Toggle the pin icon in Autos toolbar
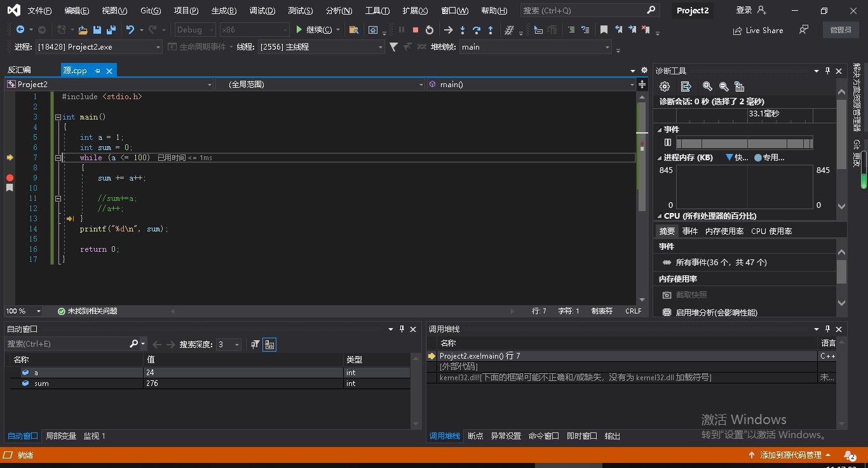The width and height of the screenshot is (868, 468). pyautogui.click(x=255, y=345)
